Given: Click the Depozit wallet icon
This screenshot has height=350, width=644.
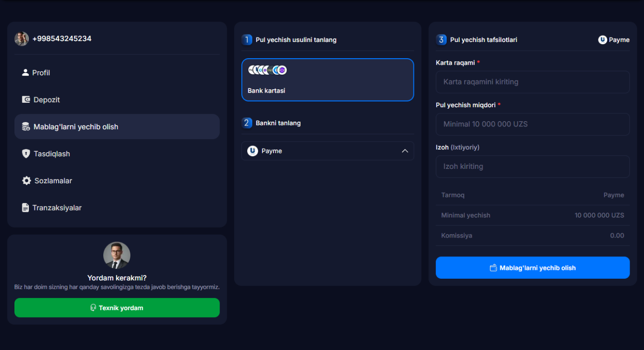Looking at the screenshot, I should (26, 100).
